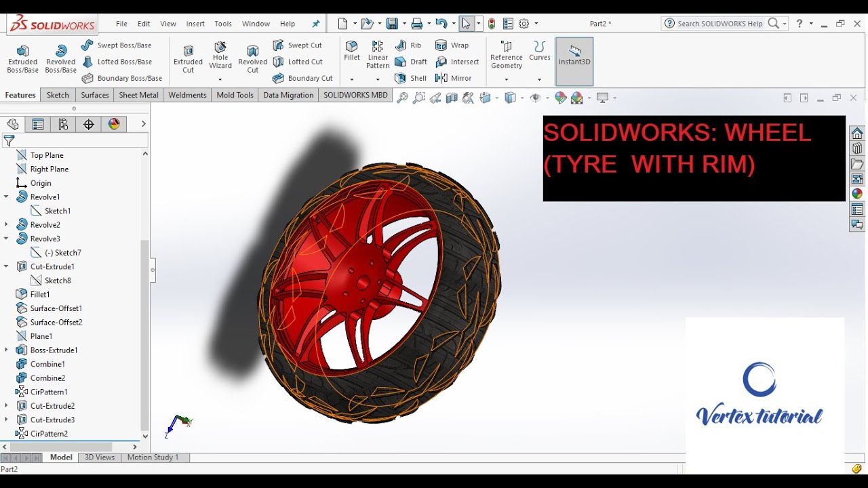
Task: Switch to the Sheet Metal tab
Action: (138, 95)
